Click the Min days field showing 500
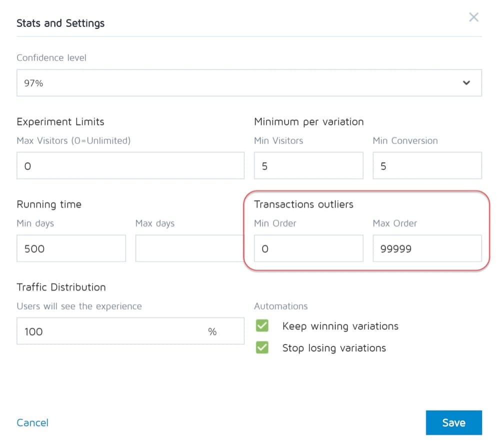Screen dimensions: 500x448 point(71,248)
